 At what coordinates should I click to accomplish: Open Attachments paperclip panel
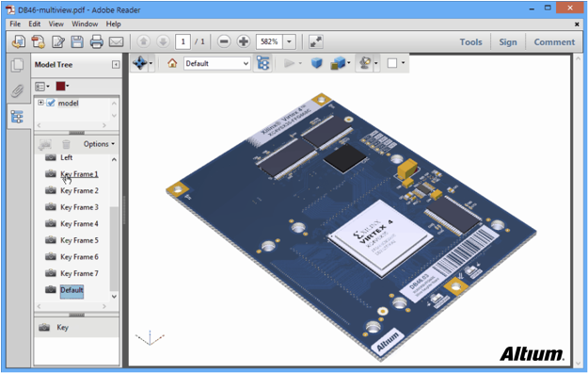tap(17, 91)
